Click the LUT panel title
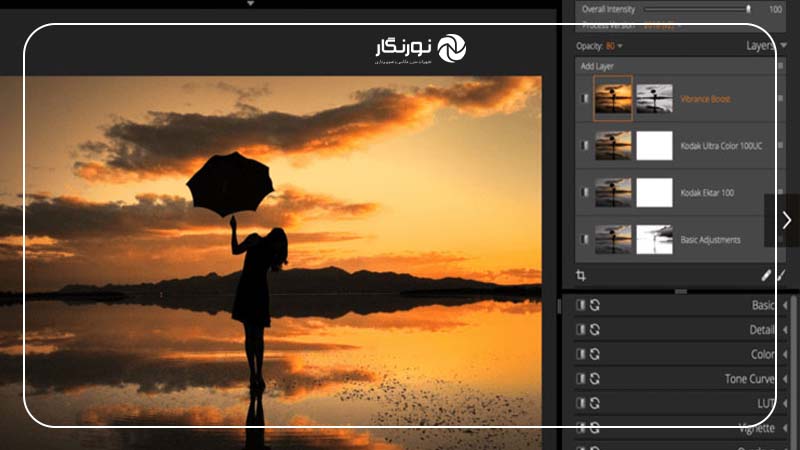The height and width of the screenshot is (450, 800). pos(766,403)
